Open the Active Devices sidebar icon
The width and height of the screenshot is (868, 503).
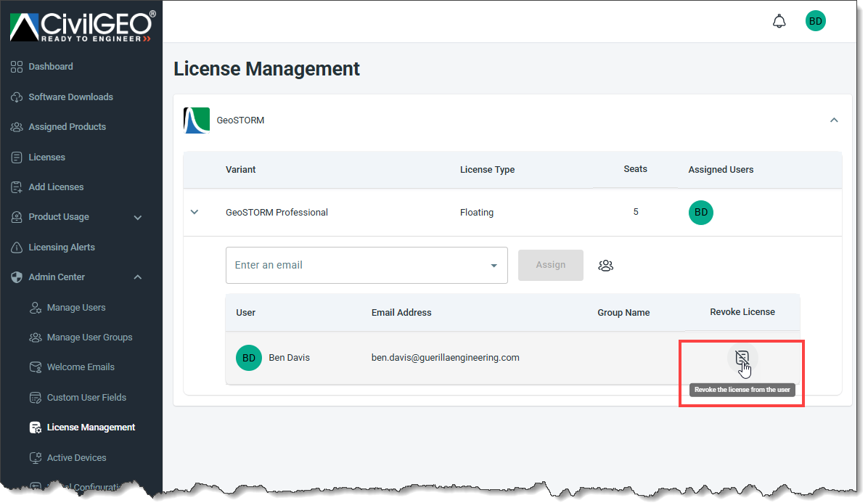click(x=35, y=457)
